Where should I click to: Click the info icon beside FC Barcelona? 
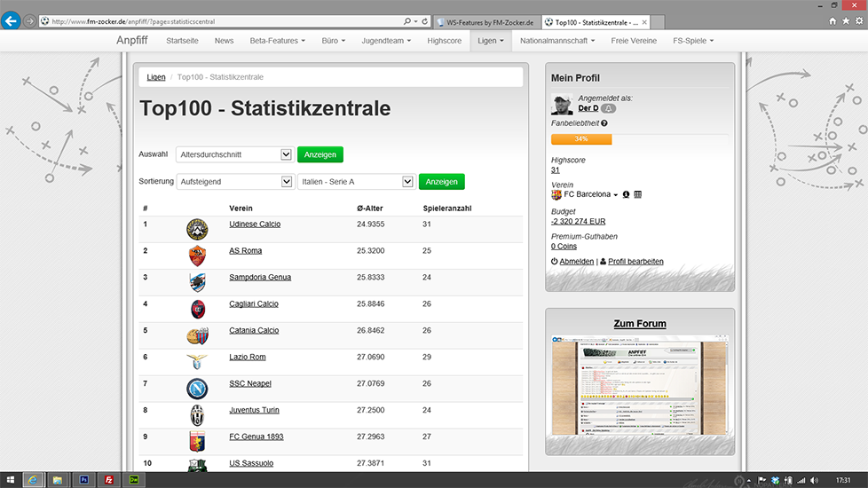click(x=626, y=194)
